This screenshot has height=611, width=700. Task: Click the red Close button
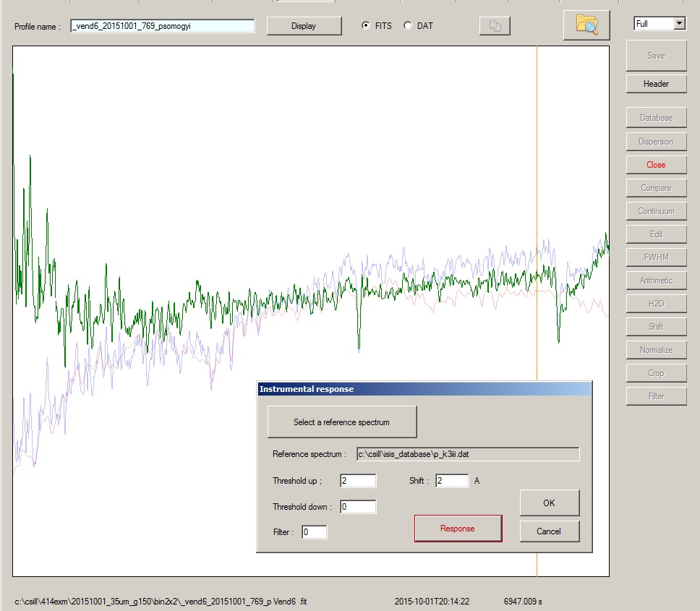click(x=657, y=165)
